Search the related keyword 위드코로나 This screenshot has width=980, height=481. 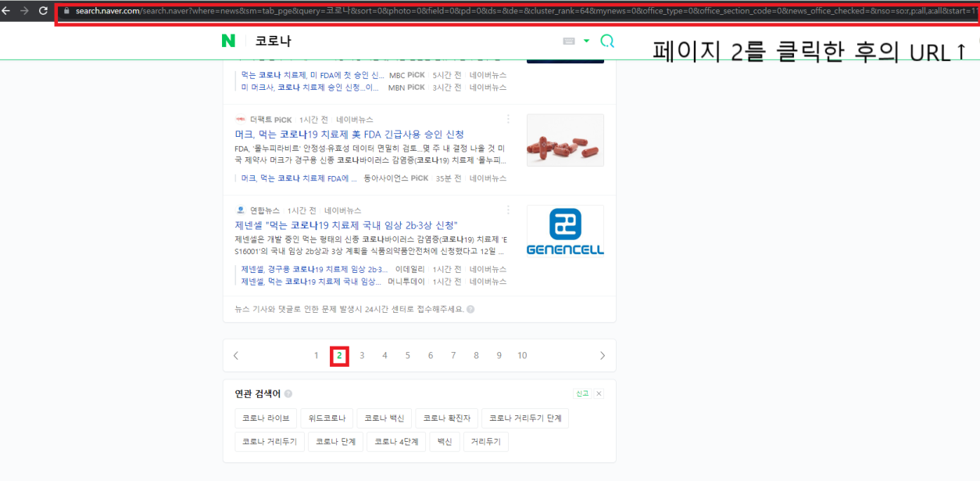(x=327, y=418)
